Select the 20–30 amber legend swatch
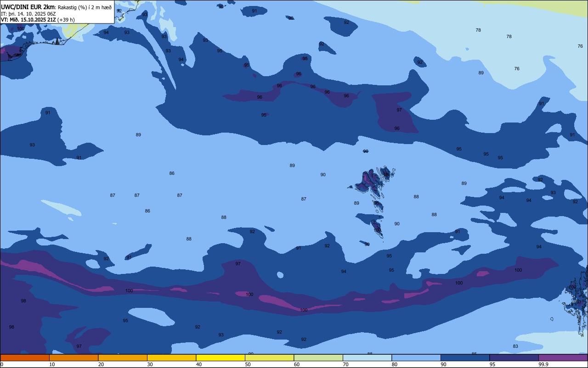Image resolution: width=588 pixels, height=368 pixels. (123, 358)
